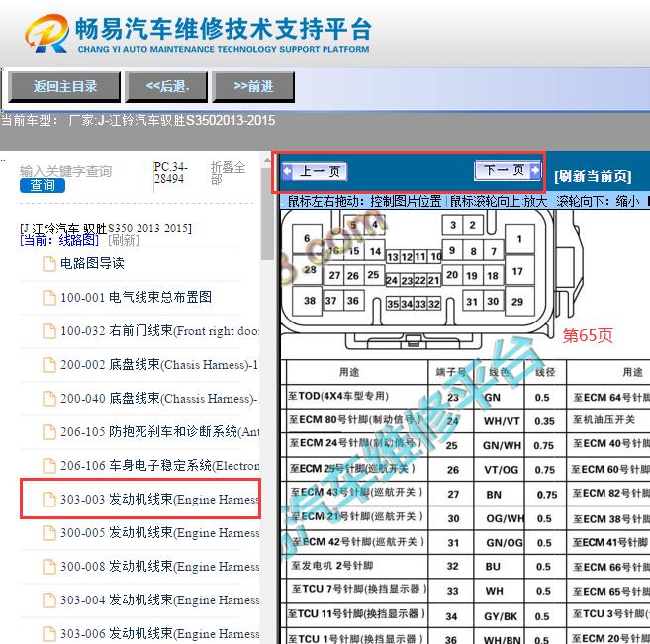
Task: Open 300-008 发动机线束 item
Action: pos(160,567)
